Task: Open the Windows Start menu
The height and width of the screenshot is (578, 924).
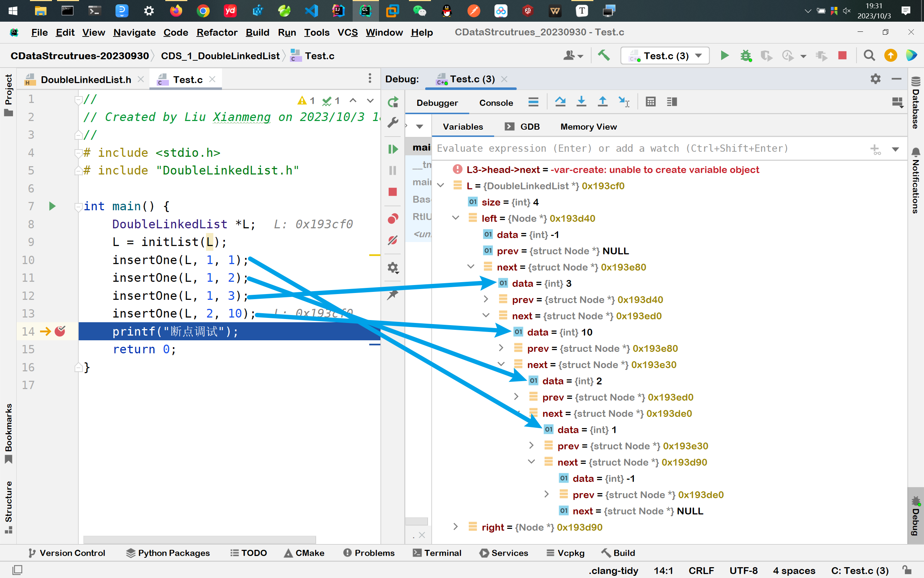Action: 13,11
